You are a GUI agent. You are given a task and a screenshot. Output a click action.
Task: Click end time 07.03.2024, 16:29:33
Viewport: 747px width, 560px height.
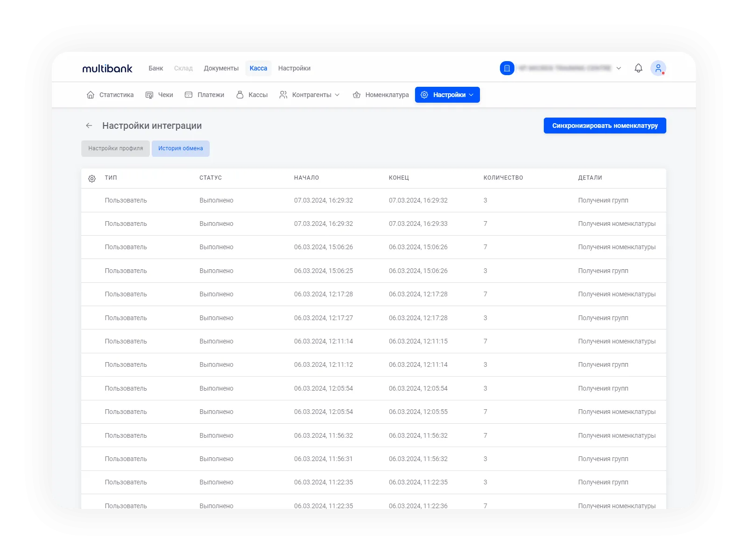tap(418, 224)
